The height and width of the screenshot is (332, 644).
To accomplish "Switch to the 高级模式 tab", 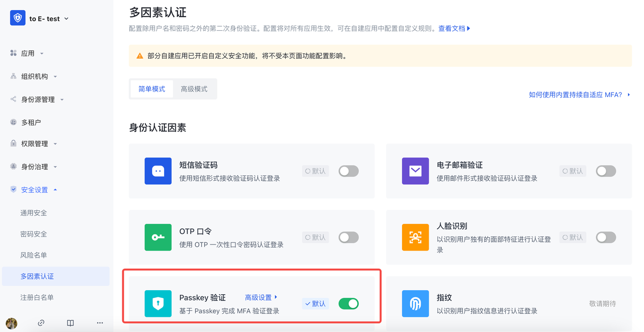I will click(194, 89).
